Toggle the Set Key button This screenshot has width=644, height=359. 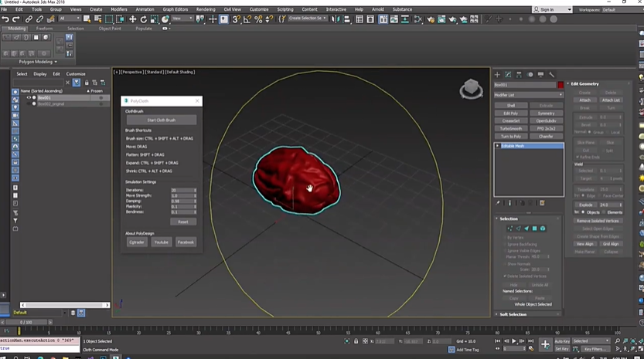(562, 349)
